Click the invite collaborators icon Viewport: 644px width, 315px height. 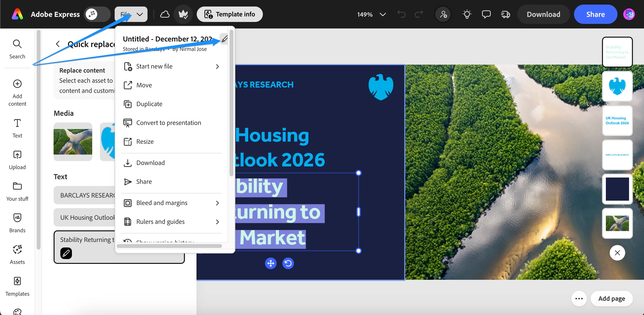(443, 14)
